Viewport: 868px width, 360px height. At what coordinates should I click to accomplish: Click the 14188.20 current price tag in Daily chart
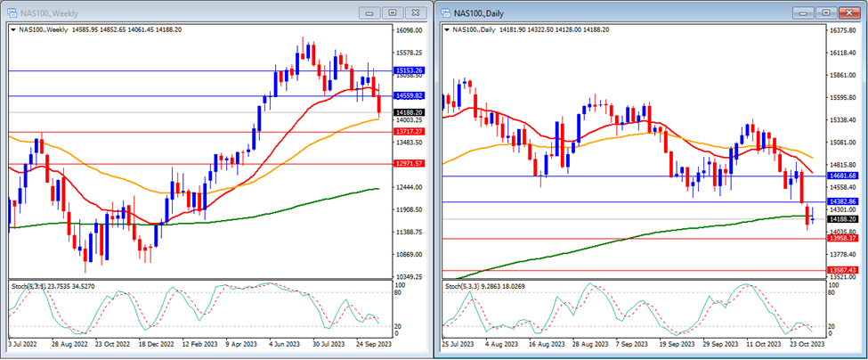(x=842, y=219)
